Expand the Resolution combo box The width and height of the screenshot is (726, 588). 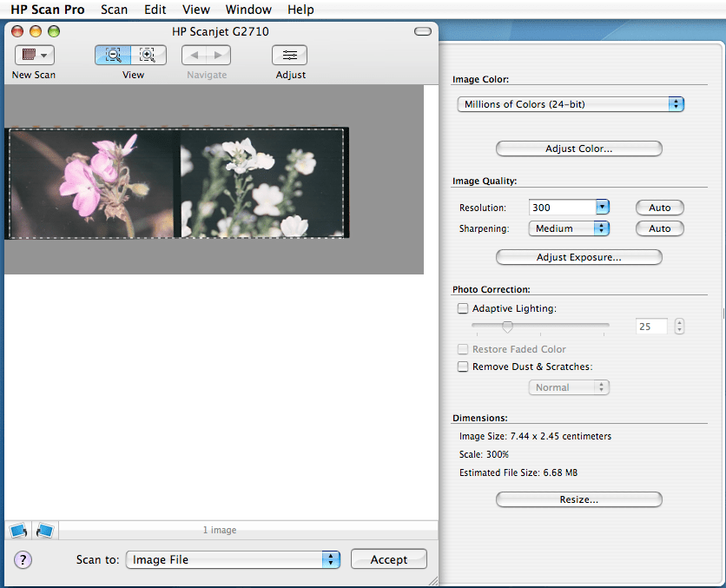pos(603,208)
